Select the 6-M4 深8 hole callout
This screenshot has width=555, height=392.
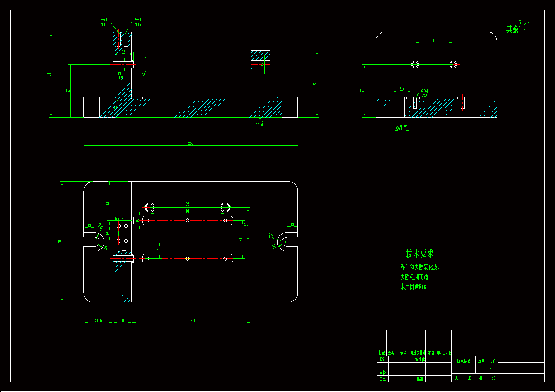(424, 93)
